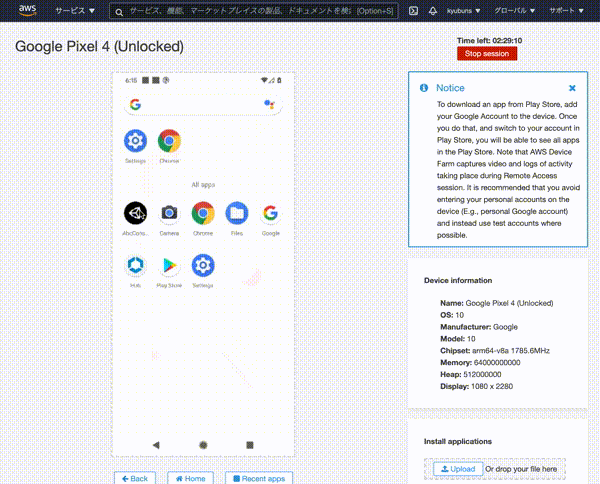Open the Play Store app on the phone
Viewport: 600px width, 484px height.
tap(169, 265)
